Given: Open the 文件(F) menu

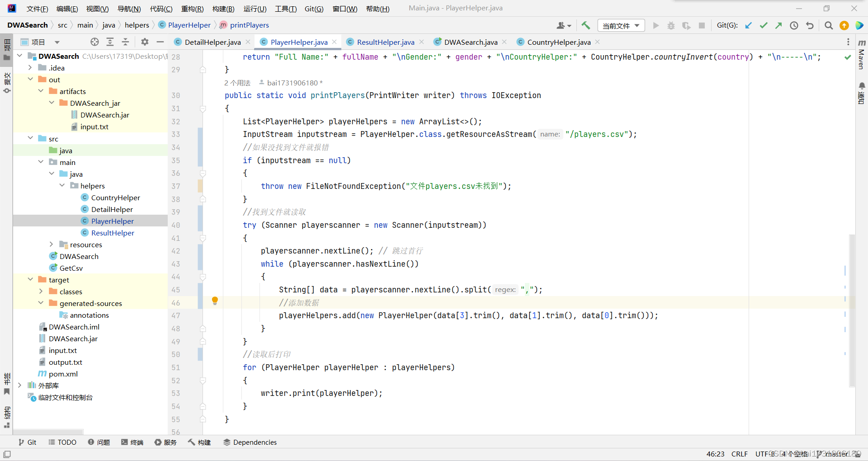Looking at the screenshot, I should coord(37,9).
